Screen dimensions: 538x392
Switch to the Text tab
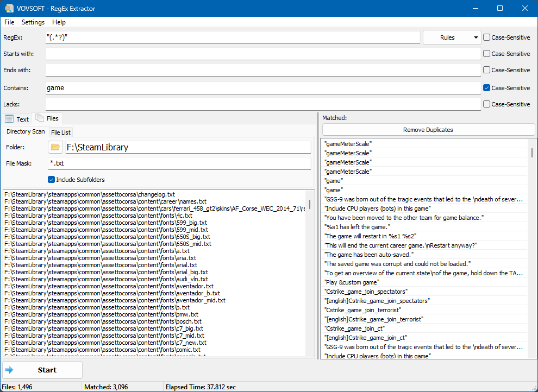click(17, 119)
